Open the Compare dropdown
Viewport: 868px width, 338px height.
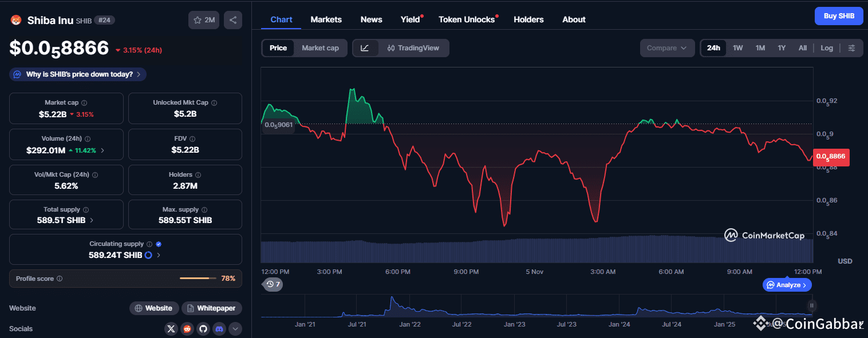tap(667, 48)
